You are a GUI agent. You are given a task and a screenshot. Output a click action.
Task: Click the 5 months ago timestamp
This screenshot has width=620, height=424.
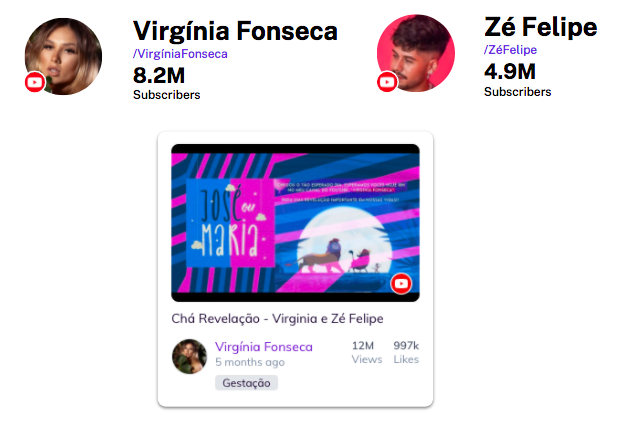[250, 362]
